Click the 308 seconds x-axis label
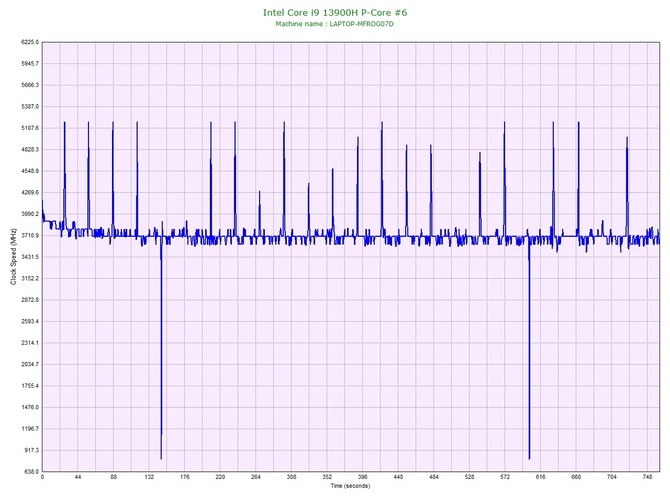Viewport: 670px width, 503px height. (291, 477)
